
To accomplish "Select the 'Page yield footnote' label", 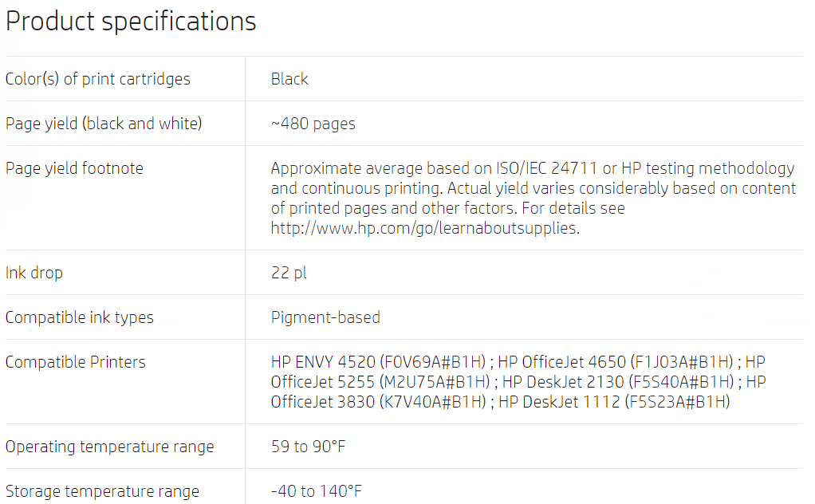I will click(74, 168).
